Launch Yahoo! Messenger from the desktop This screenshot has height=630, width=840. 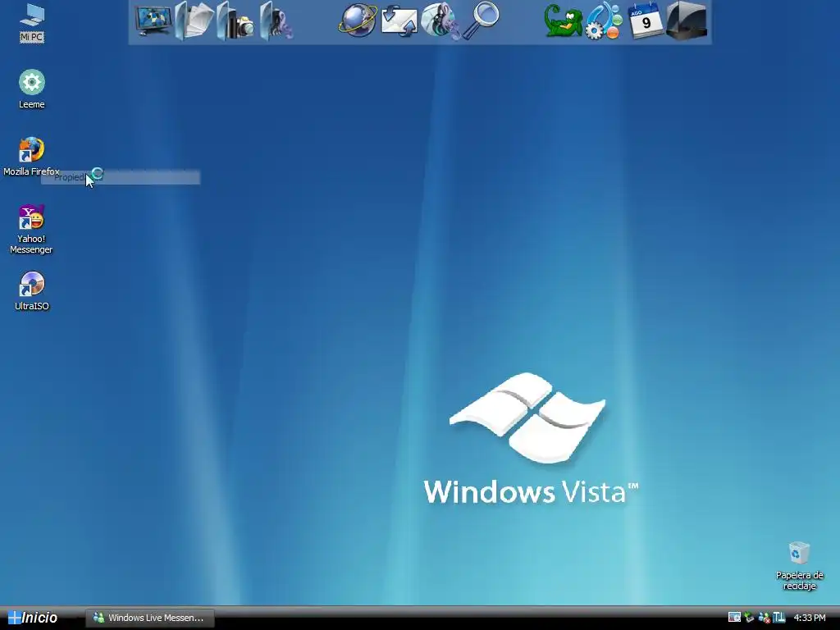(32, 230)
